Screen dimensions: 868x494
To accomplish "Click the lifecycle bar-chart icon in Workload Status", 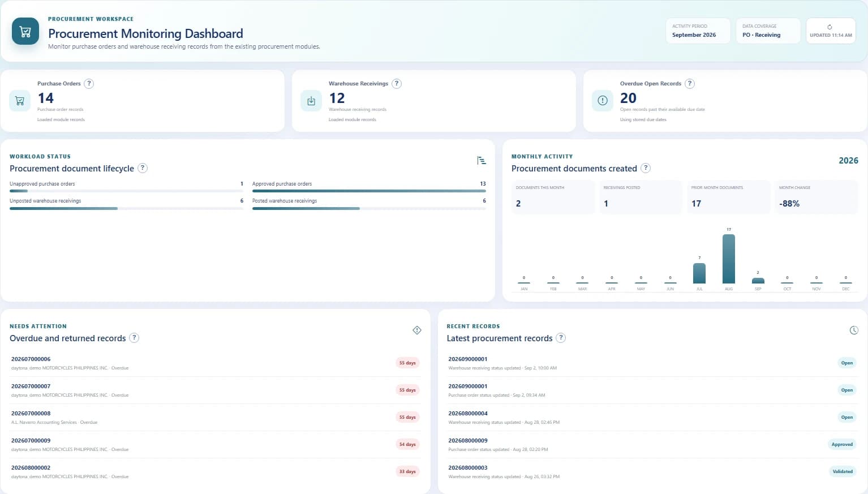I will click(x=482, y=161).
